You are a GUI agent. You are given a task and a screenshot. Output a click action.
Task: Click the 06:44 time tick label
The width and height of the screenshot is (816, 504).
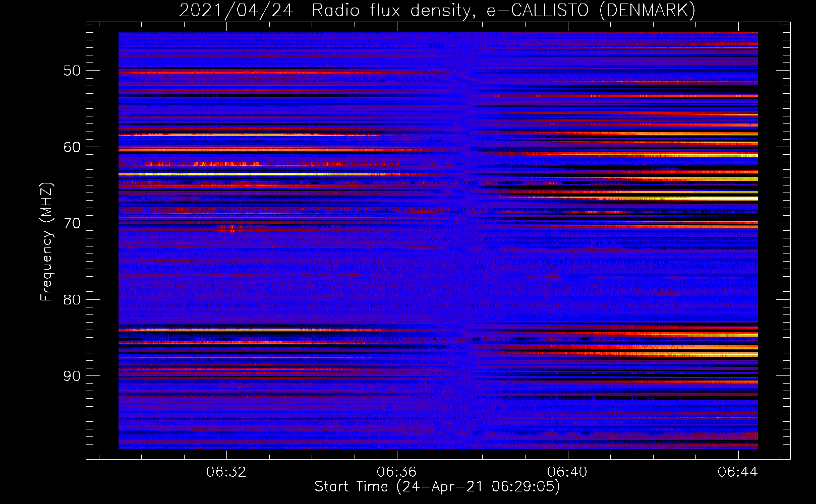(738, 472)
